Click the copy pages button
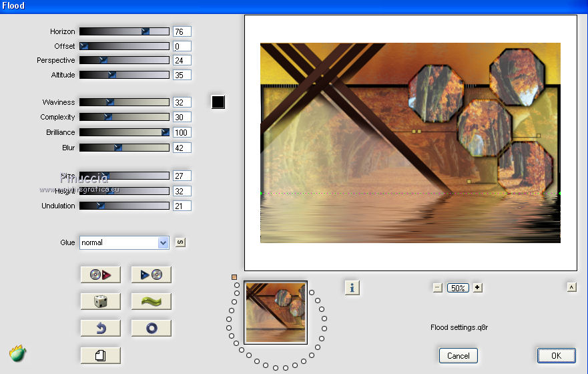588x374 pixels. [x=101, y=355]
